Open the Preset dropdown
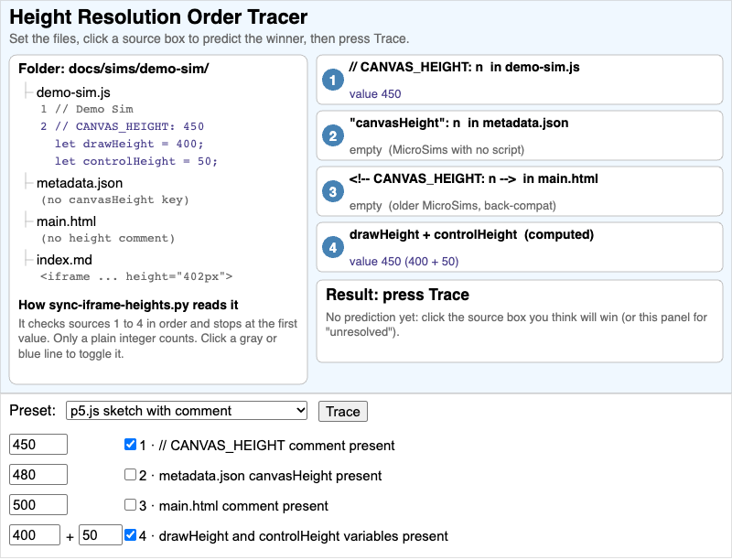The height and width of the screenshot is (560, 732). [187, 411]
